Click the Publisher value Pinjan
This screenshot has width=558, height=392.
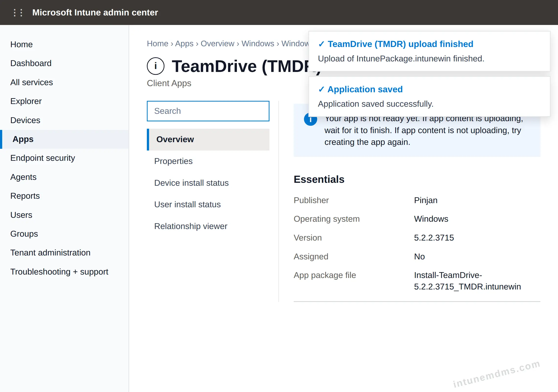click(x=426, y=200)
